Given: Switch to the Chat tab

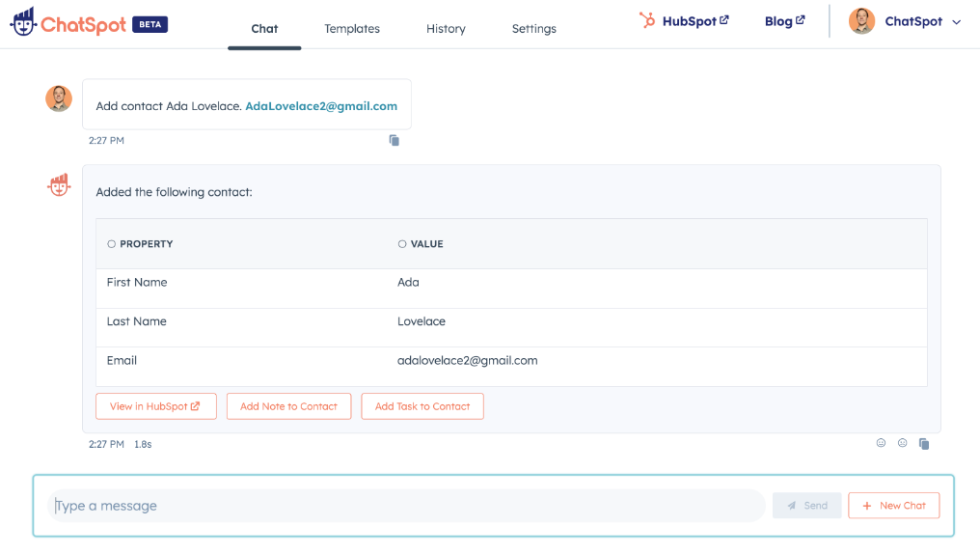Looking at the screenshot, I should [264, 29].
